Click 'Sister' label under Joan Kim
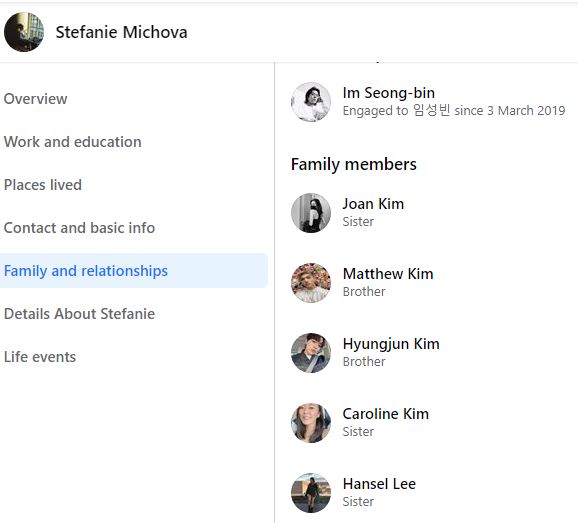Viewport: 578px width, 523px height. (x=358, y=222)
